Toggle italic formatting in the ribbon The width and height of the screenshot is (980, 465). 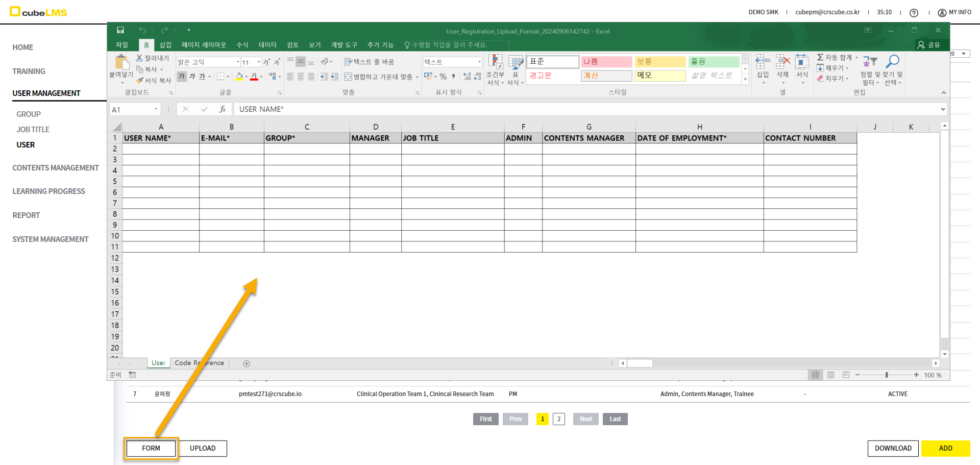pos(192,77)
